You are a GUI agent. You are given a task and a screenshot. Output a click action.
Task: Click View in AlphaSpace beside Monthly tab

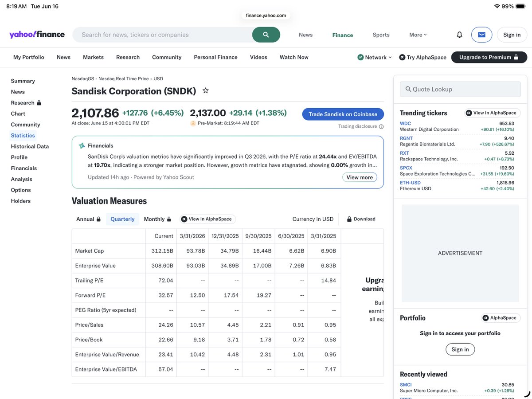(208, 219)
